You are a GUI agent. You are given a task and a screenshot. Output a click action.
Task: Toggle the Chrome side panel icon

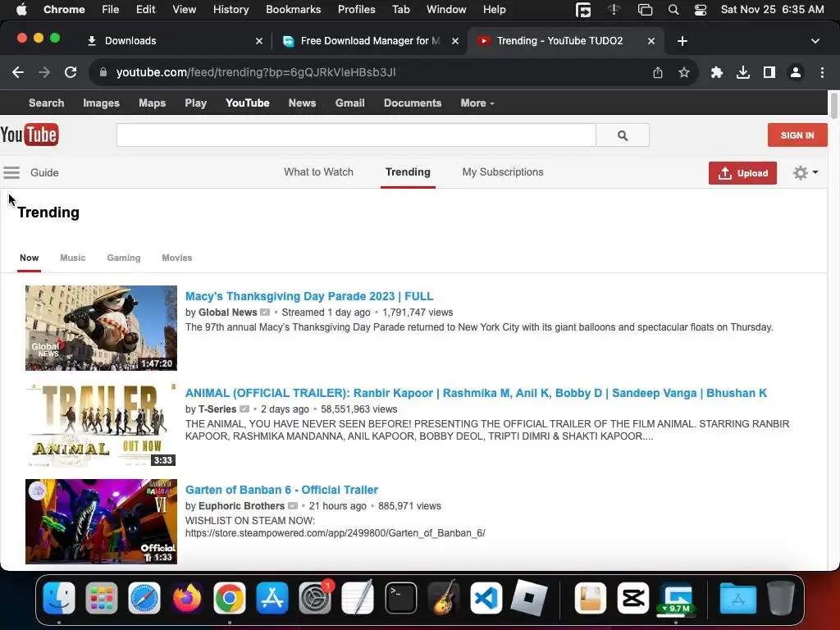coord(769,72)
